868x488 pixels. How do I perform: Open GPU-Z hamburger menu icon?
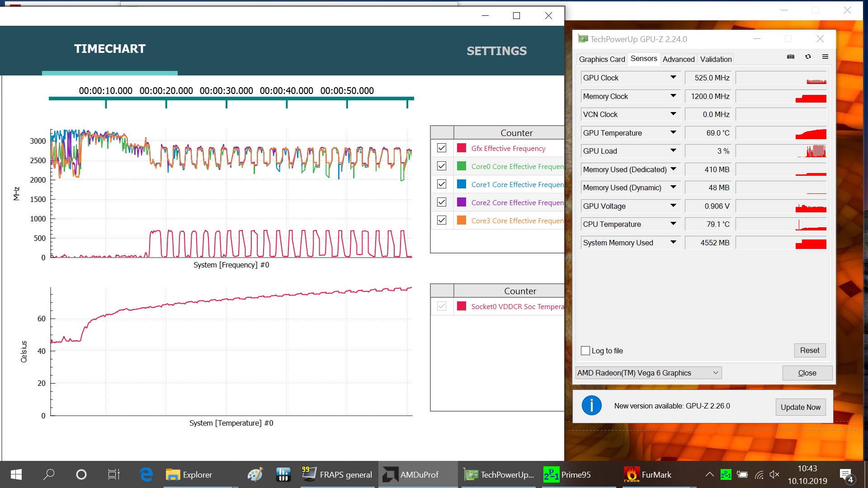point(825,56)
